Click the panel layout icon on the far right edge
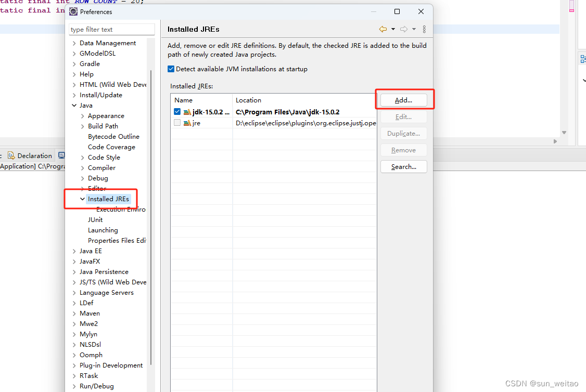Viewport: 586px width, 392px height. [582, 58]
